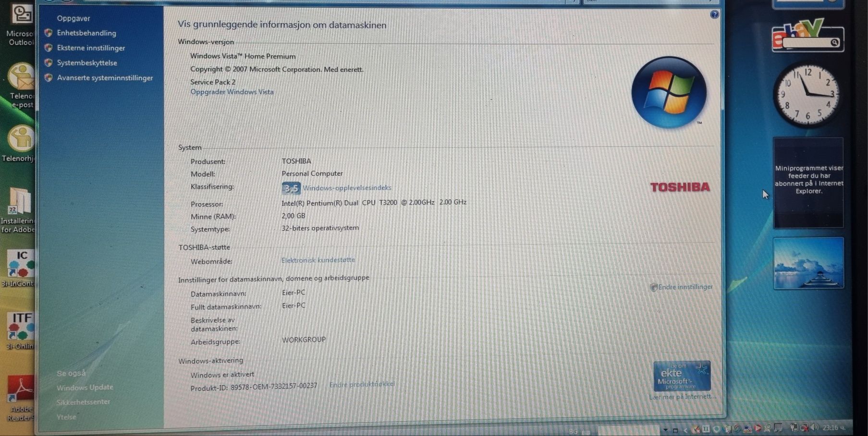868x436 pixels.
Task: Click the Copyright 2007 Microsoft Corporation line
Action: click(277, 69)
